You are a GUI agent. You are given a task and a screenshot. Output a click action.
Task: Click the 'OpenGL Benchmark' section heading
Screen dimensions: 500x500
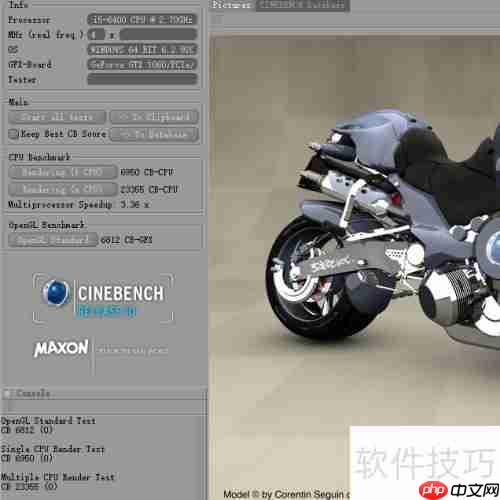pos(46,225)
